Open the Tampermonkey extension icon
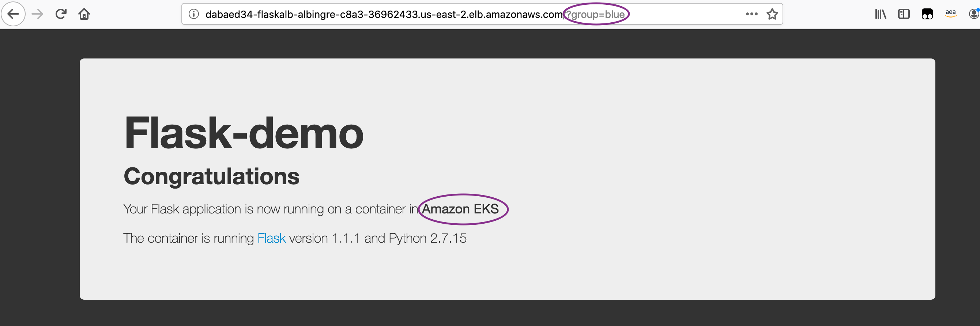 [927, 14]
